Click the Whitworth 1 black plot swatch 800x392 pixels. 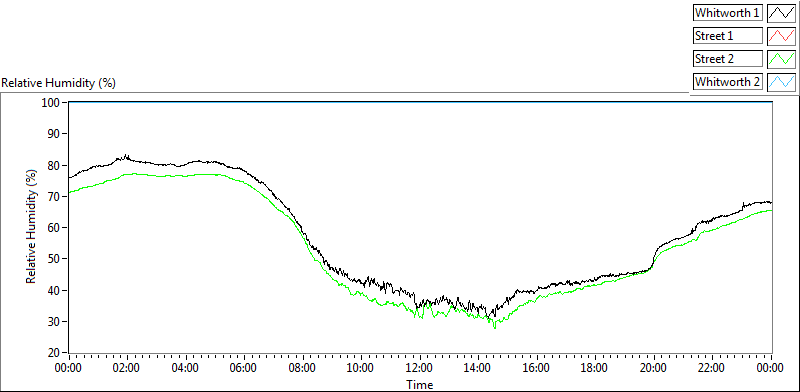pos(781,13)
